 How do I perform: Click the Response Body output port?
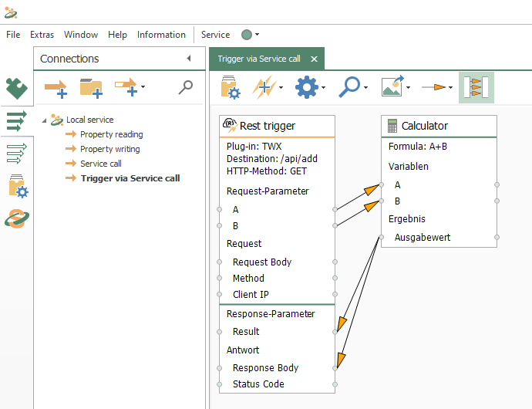click(x=335, y=368)
